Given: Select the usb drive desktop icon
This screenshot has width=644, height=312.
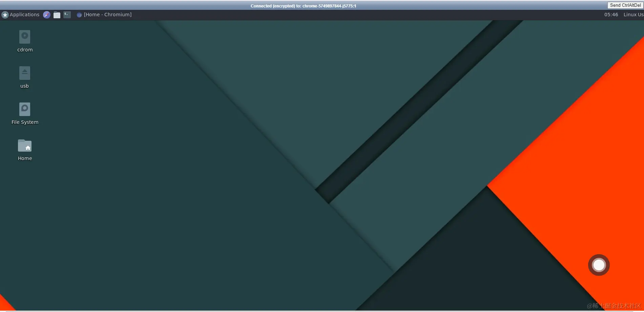Looking at the screenshot, I should click(x=25, y=77).
